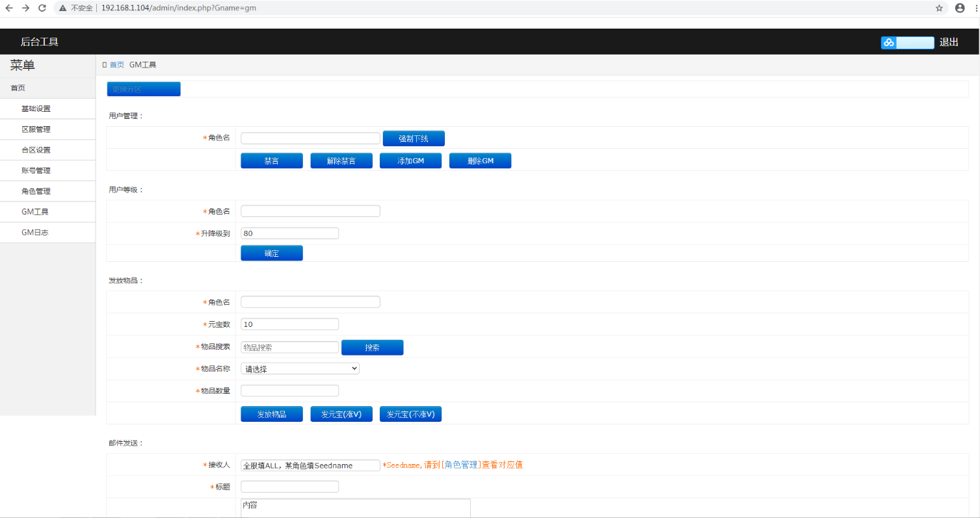Open 角色管理 in the sidebar menu
980x518 pixels.
click(x=36, y=191)
